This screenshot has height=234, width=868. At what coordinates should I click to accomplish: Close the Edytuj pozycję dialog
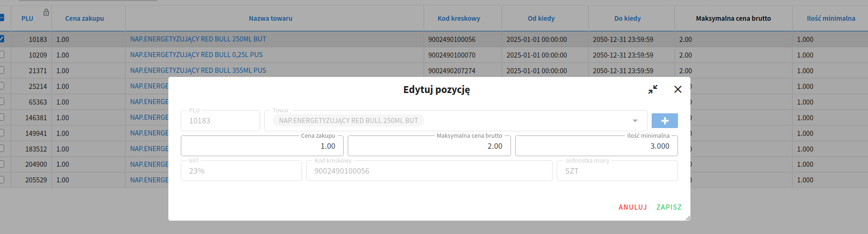tap(678, 89)
